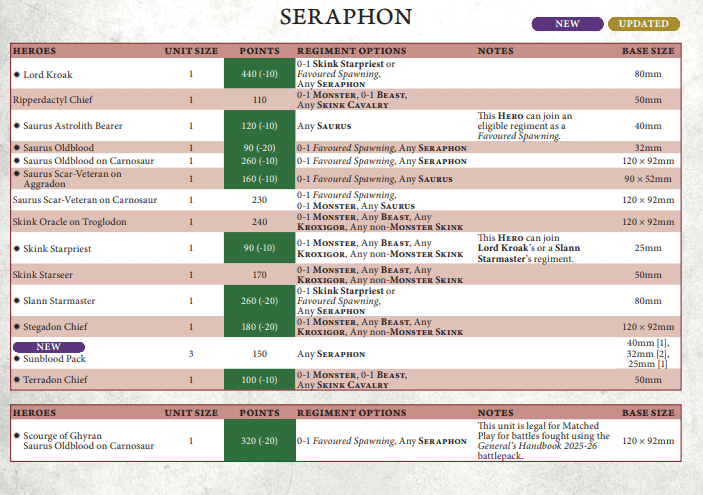
Task: Click the green 90 (-20) points cell
Action: click(260, 148)
